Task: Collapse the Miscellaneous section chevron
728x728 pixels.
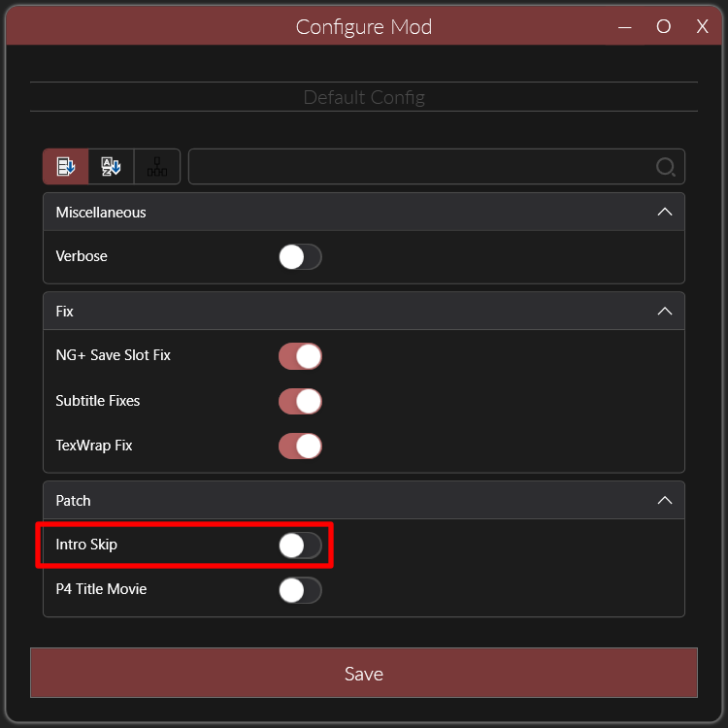Action: 665,213
